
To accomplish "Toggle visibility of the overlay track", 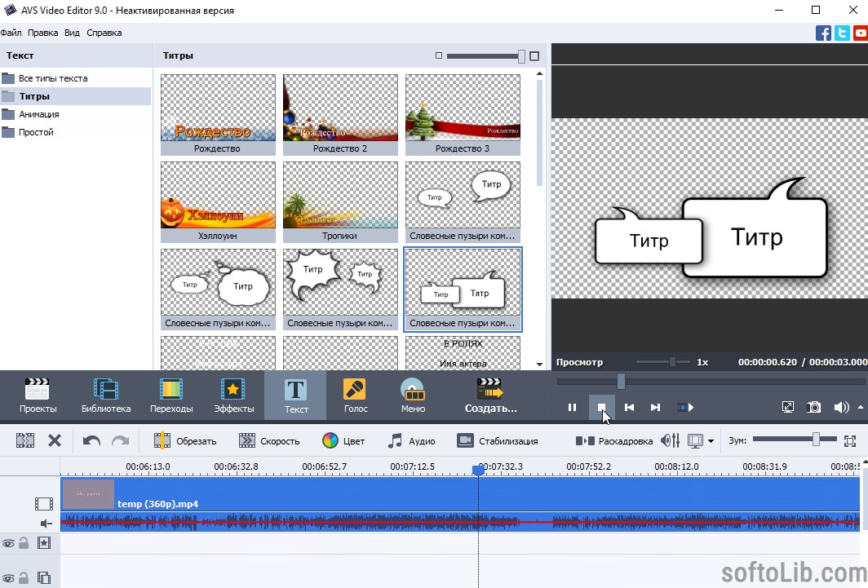I will 8,578.
